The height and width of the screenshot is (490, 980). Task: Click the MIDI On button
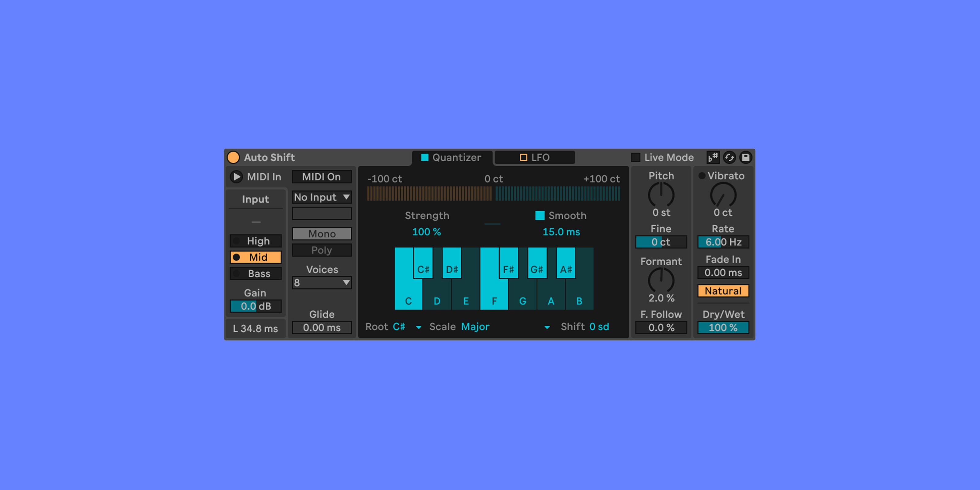pyautogui.click(x=322, y=176)
